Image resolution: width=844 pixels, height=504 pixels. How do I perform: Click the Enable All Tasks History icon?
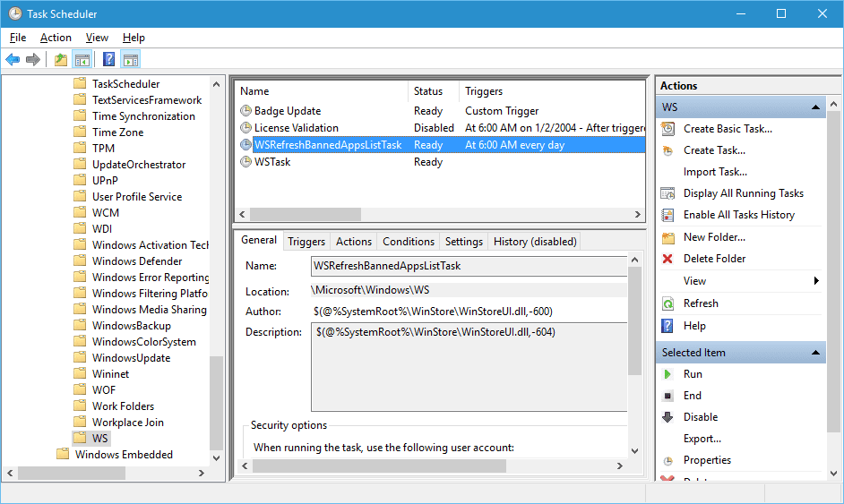tap(668, 215)
